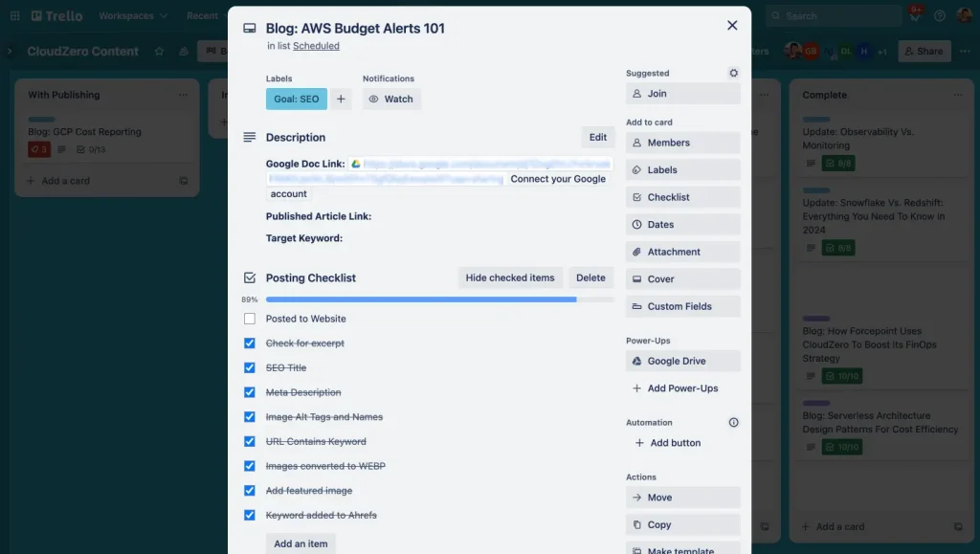Viewport: 980px width, 554px height.
Task: Open Members in Add to card
Action: [683, 143]
